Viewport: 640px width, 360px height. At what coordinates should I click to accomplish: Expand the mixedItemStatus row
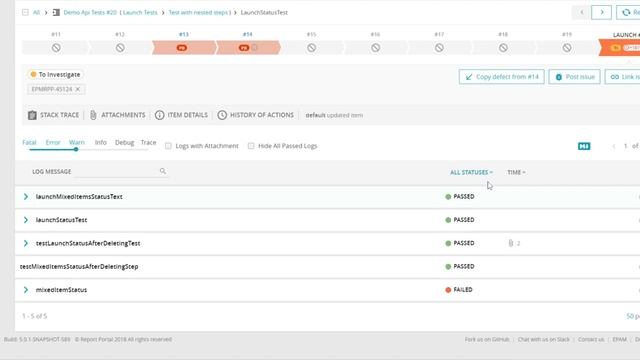pyautogui.click(x=26, y=290)
